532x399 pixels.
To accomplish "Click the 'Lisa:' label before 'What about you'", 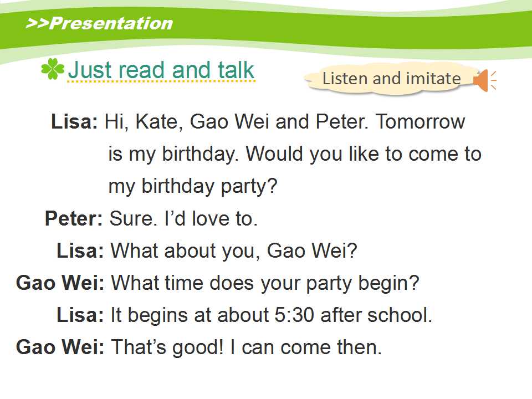I will (x=80, y=250).
